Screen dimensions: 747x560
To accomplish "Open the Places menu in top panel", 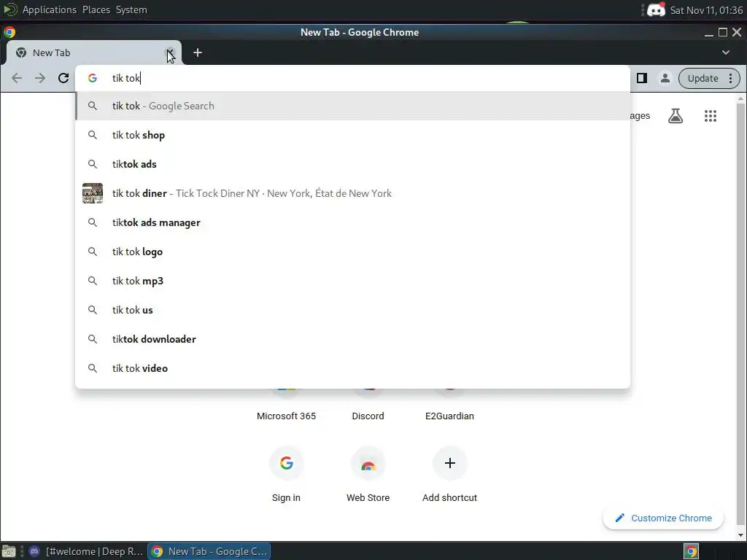I will 96,9.
